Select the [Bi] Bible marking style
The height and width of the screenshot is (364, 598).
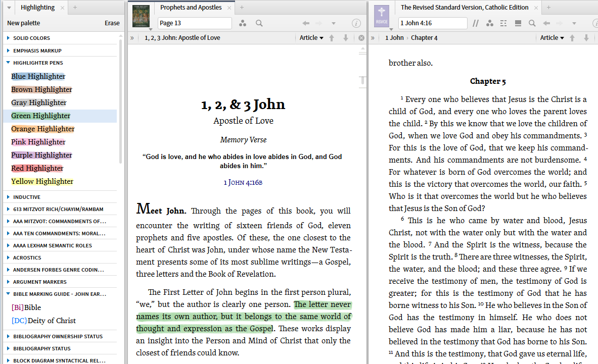click(26, 307)
